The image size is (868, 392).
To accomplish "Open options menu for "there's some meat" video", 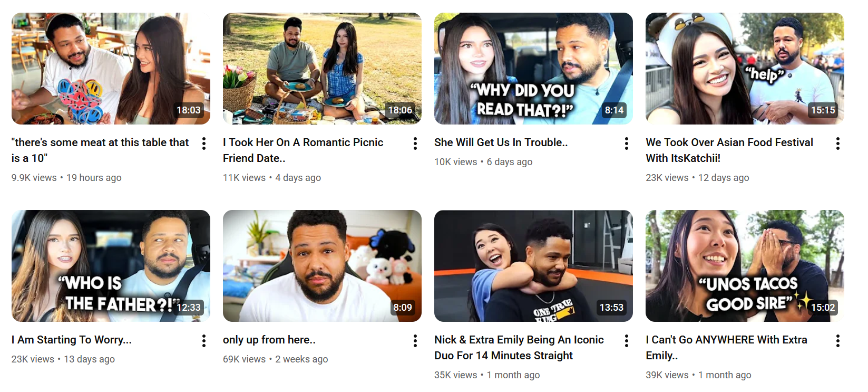I will click(x=204, y=144).
